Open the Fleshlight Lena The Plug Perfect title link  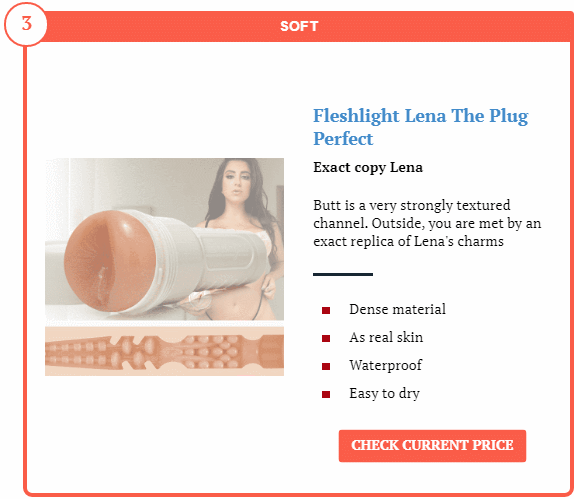pos(421,127)
